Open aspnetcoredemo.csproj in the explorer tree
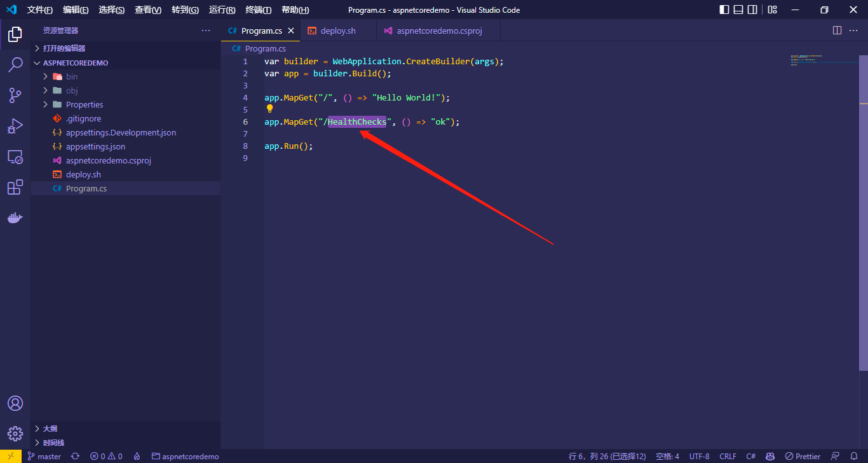 [126, 160]
